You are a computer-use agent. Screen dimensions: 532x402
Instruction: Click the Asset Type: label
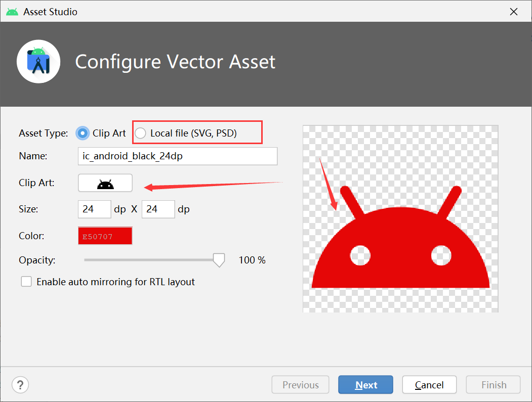tap(44, 133)
